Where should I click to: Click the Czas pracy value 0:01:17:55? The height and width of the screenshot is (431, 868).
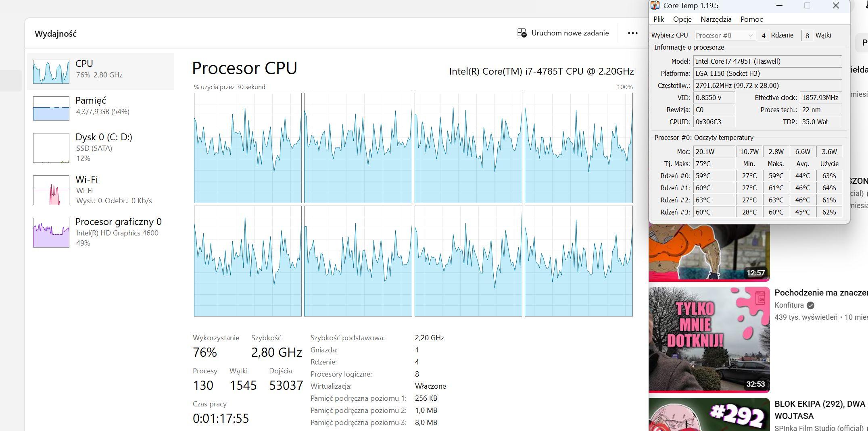point(221,419)
